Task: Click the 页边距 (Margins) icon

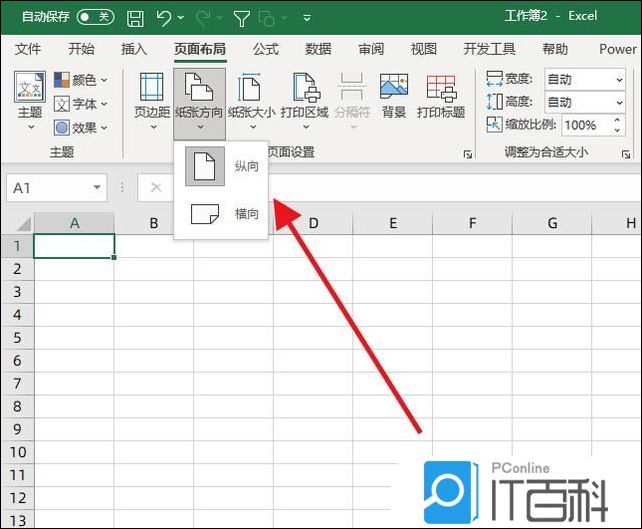Action: click(151, 87)
